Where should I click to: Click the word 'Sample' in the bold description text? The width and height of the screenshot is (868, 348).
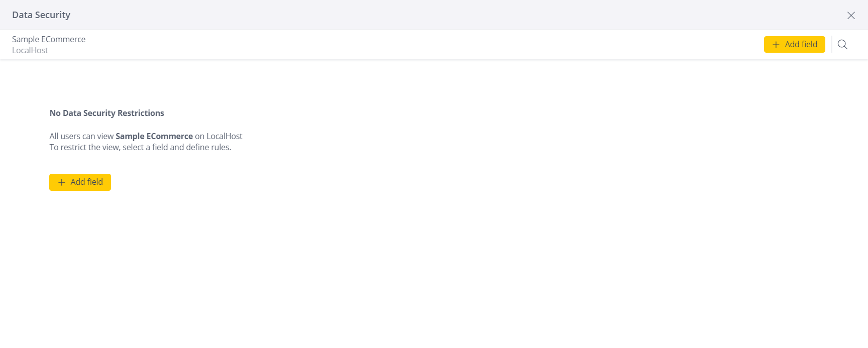pyautogui.click(x=130, y=136)
